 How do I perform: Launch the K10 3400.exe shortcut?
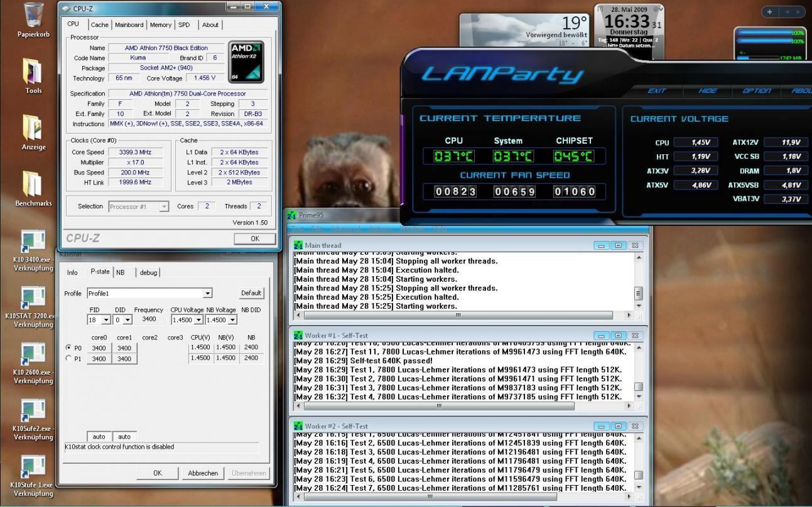click(x=33, y=242)
